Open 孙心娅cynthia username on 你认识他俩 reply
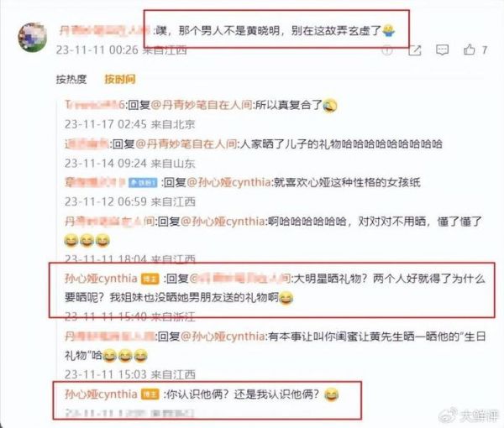This screenshot has width=504, height=428. click(x=101, y=394)
